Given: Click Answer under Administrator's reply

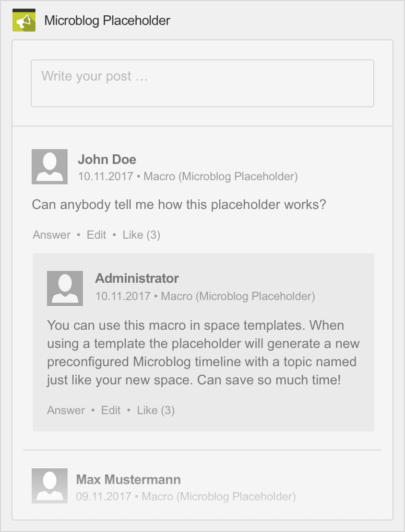Looking at the screenshot, I should click(x=66, y=410).
